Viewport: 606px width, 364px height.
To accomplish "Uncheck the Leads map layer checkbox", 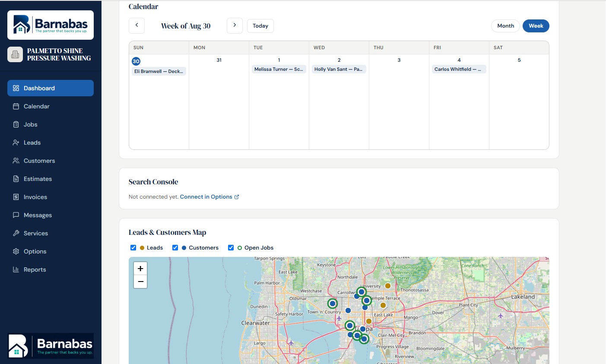I will 133,247.
